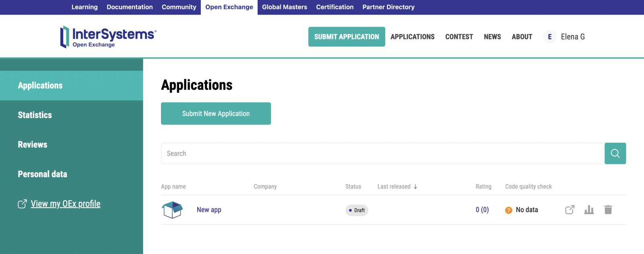Click the New app box thumbnail
Screen dimensions: 644x254
pyautogui.click(x=172, y=210)
